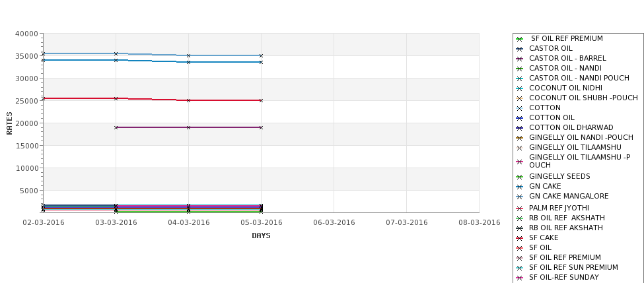Click the 40000 y-axis tick label
The height and width of the screenshot is (283, 644).
click(x=26, y=34)
